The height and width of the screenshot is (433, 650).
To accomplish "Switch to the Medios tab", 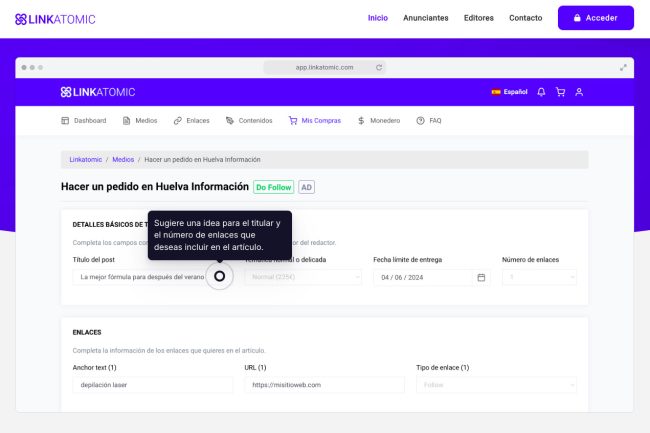I will click(140, 120).
